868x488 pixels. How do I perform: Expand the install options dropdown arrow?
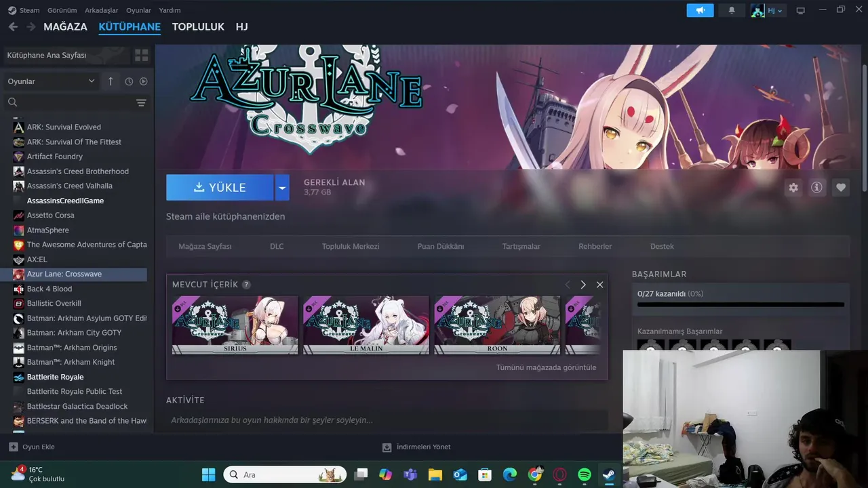click(x=282, y=188)
